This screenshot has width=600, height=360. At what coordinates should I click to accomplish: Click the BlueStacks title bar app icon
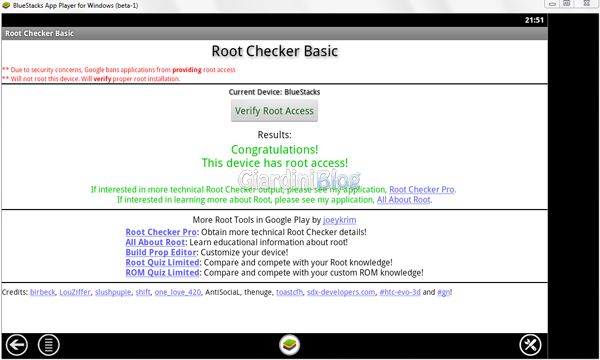click(x=6, y=5)
